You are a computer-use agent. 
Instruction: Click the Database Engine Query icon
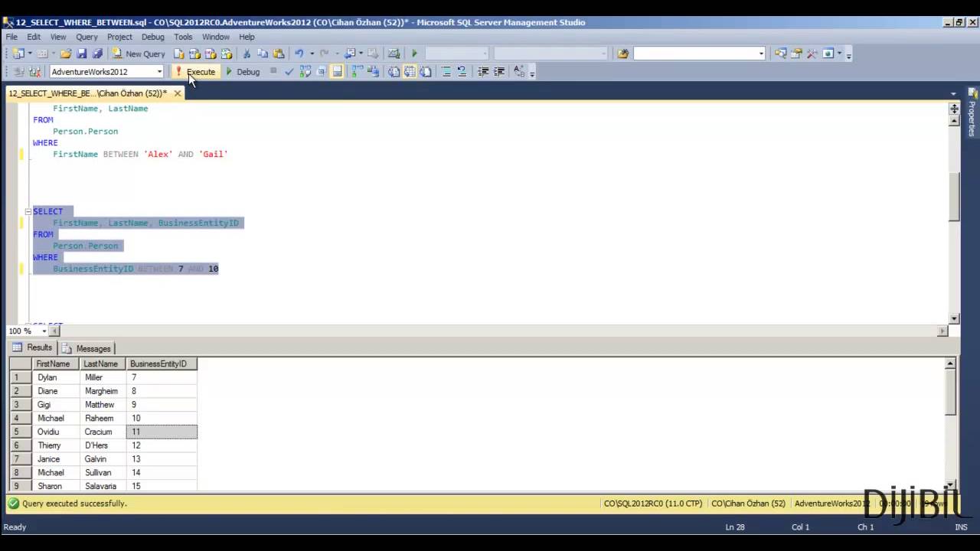point(178,54)
